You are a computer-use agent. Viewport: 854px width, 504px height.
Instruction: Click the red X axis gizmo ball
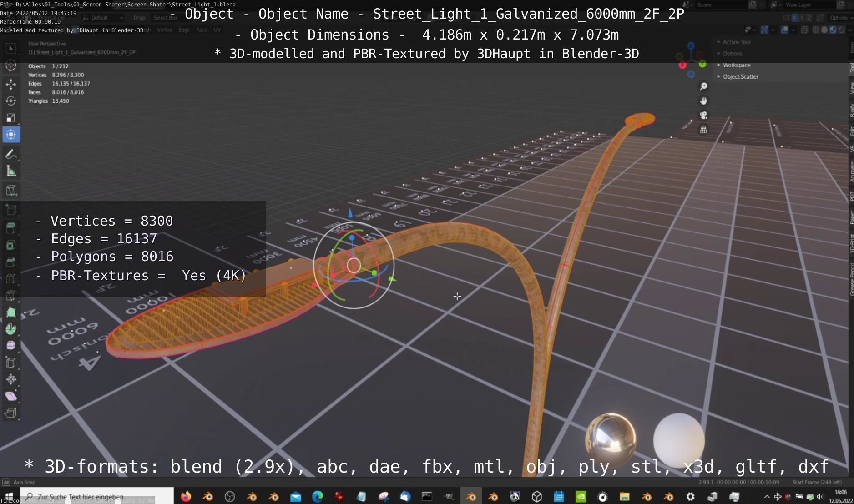coord(682,65)
